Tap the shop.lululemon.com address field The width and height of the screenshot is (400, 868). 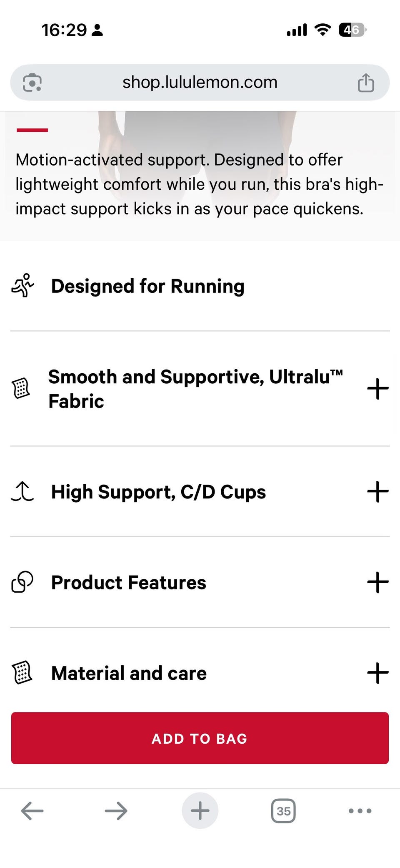[200, 82]
